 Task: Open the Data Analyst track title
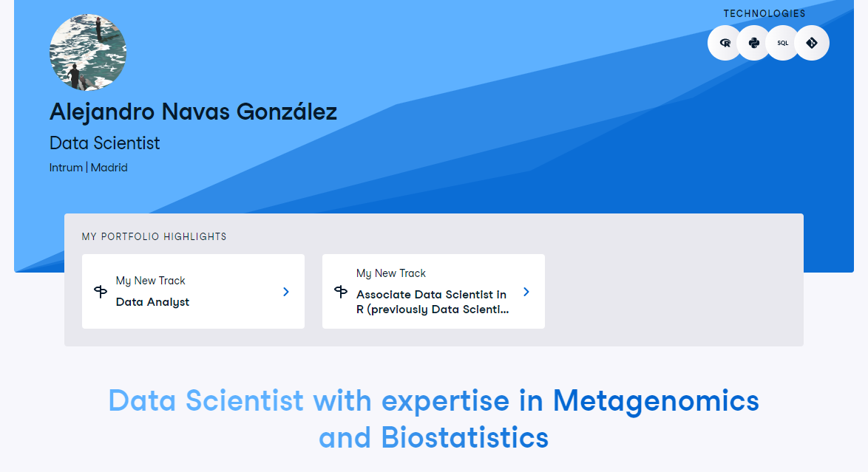coord(152,302)
